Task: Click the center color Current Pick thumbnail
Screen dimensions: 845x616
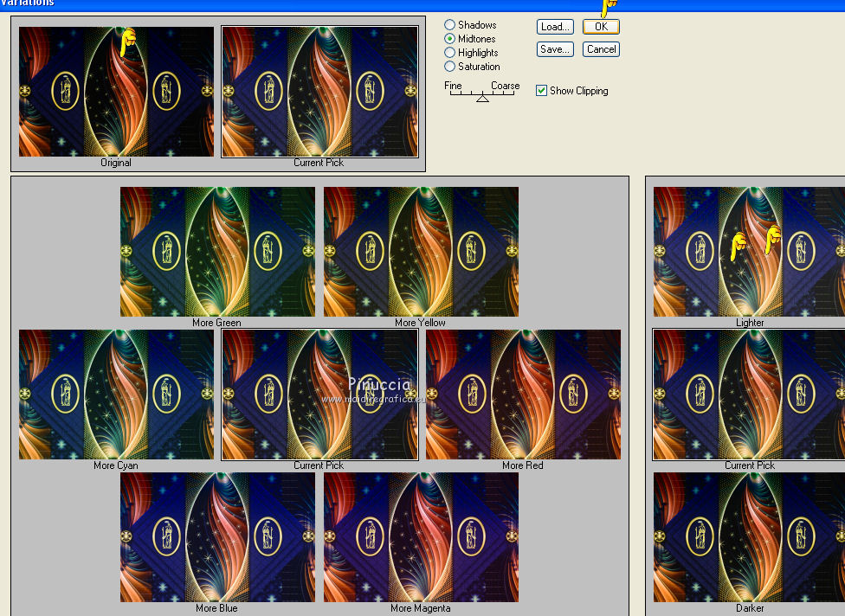Action: (x=319, y=395)
